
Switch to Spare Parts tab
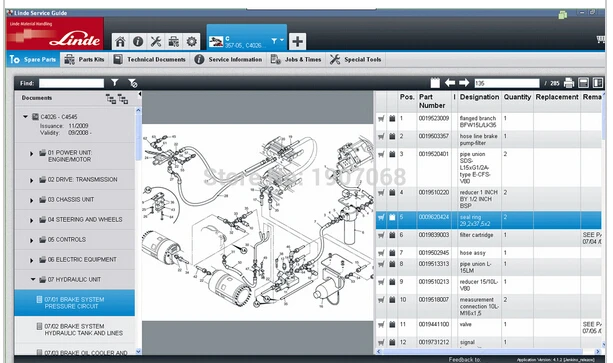(x=33, y=59)
